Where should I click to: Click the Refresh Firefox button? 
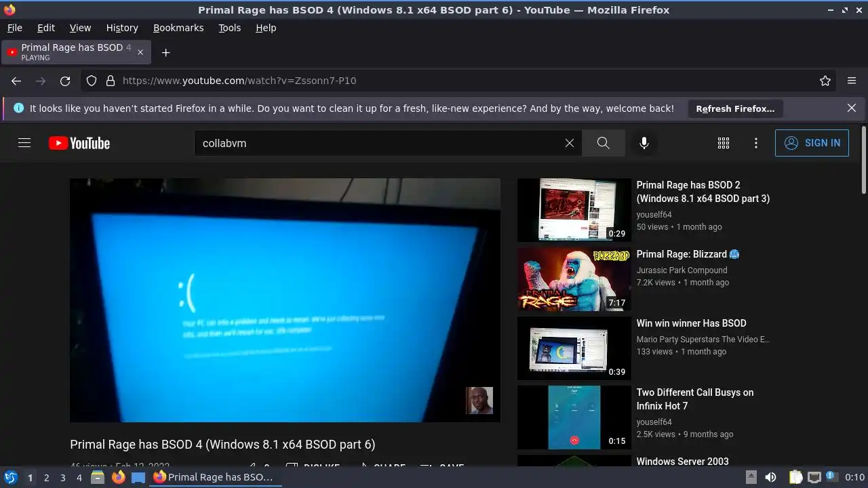(x=735, y=108)
